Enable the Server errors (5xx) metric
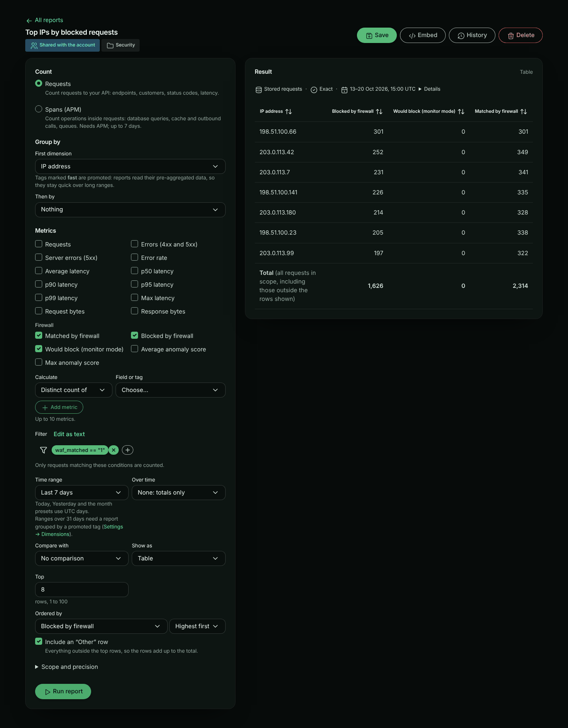568x728 pixels. [39, 257]
